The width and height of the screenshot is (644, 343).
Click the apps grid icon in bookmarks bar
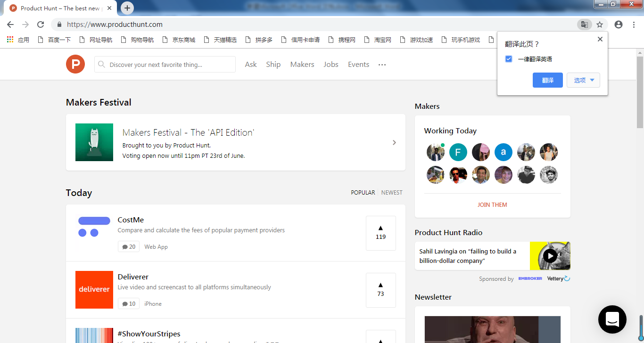coord(10,40)
